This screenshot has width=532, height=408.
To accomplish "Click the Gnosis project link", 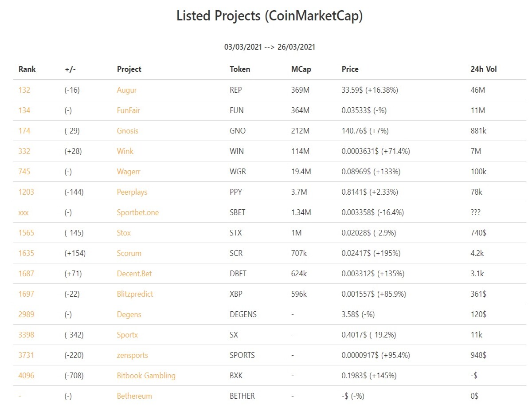I will (x=128, y=131).
